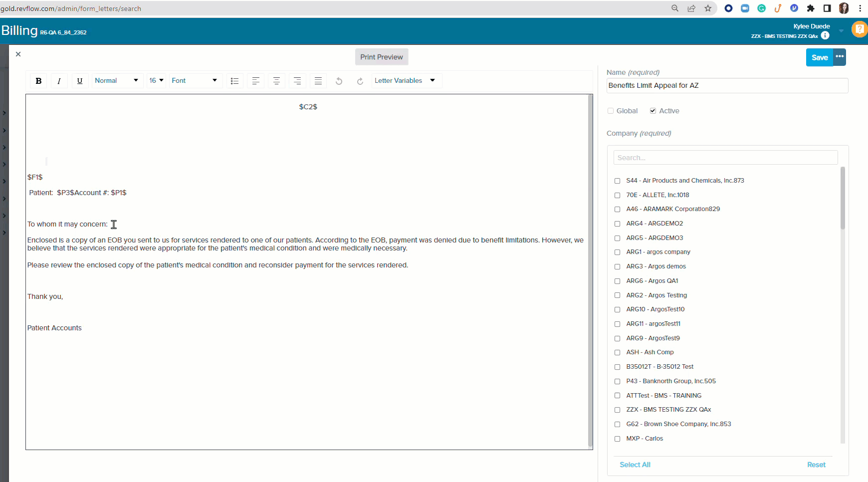Close the form letter editor
Image resolution: width=868 pixels, height=482 pixels.
point(18,54)
